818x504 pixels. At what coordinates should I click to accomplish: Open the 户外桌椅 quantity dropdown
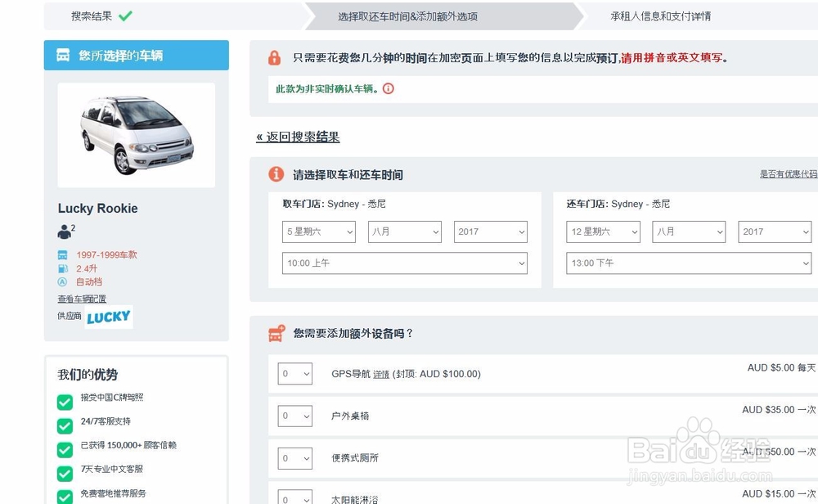pyautogui.click(x=294, y=416)
